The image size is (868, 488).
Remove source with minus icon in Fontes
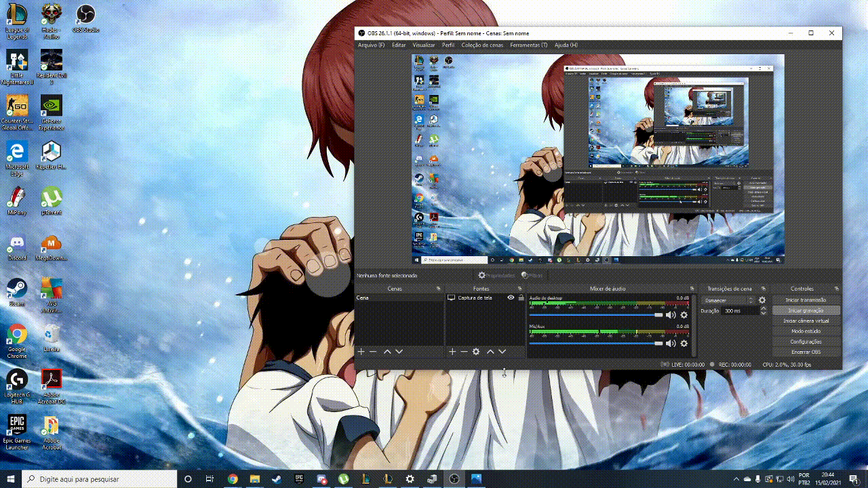[x=464, y=352]
